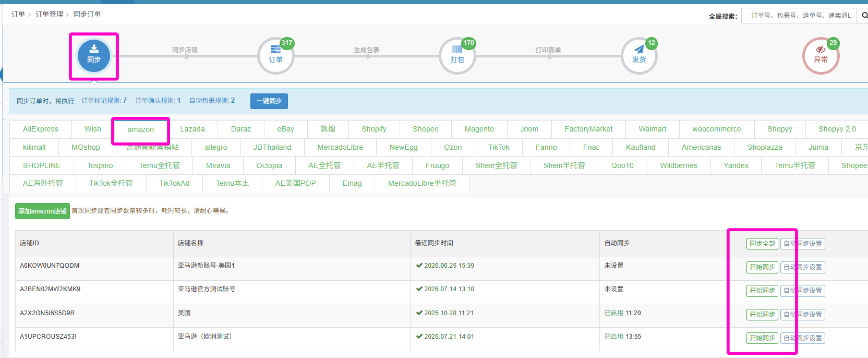This screenshot has height=358, width=868.
Task: Select the 敦煌 platform tab
Action: click(328, 129)
